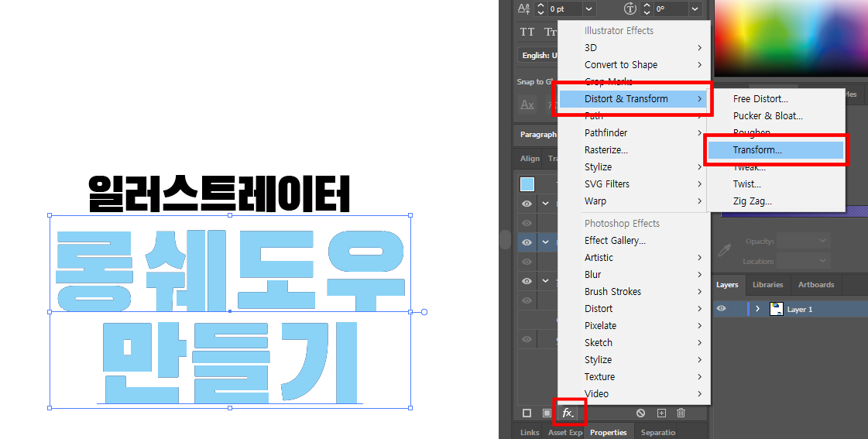868x439 pixels.
Task: Click the 0° rotation field
Action: click(x=671, y=9)
